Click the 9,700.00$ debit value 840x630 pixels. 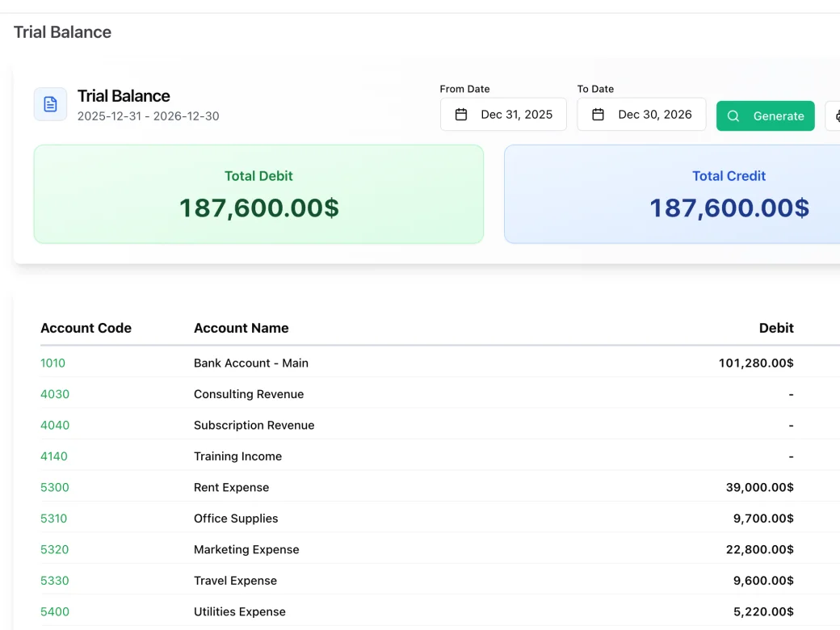click(x=763, y=519)
